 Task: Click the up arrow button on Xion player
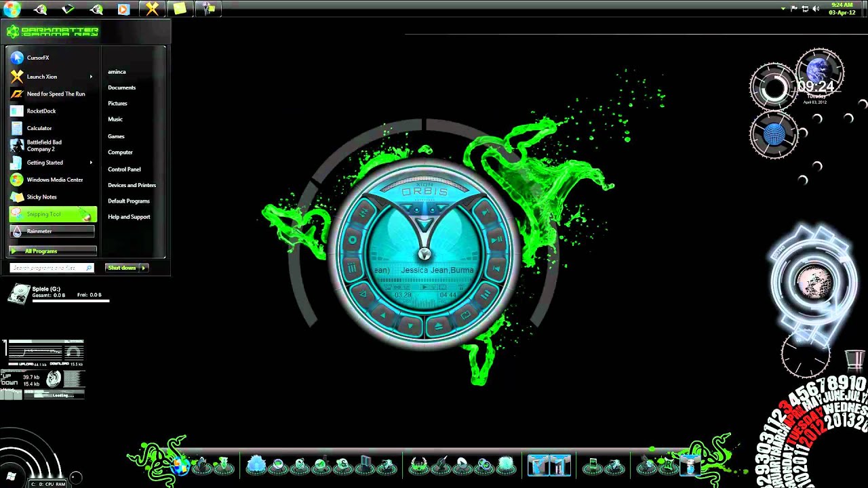(383, 315)
